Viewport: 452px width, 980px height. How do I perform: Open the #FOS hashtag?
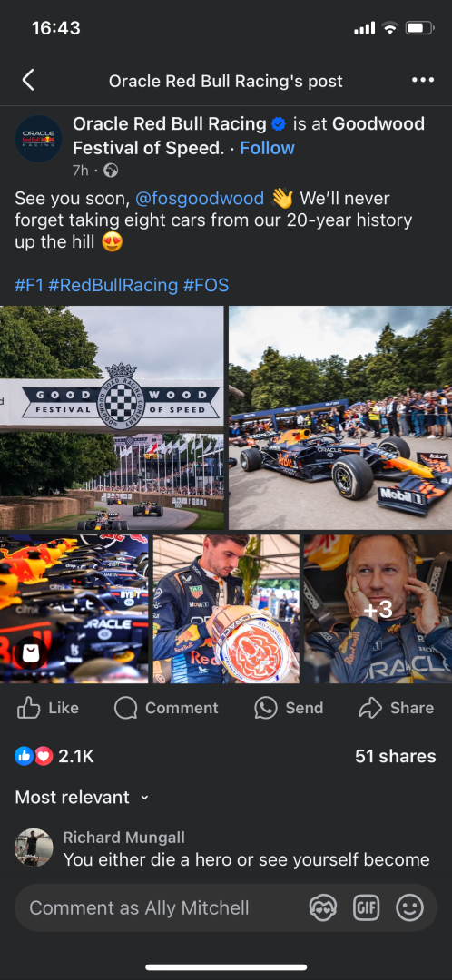point(206,286)
